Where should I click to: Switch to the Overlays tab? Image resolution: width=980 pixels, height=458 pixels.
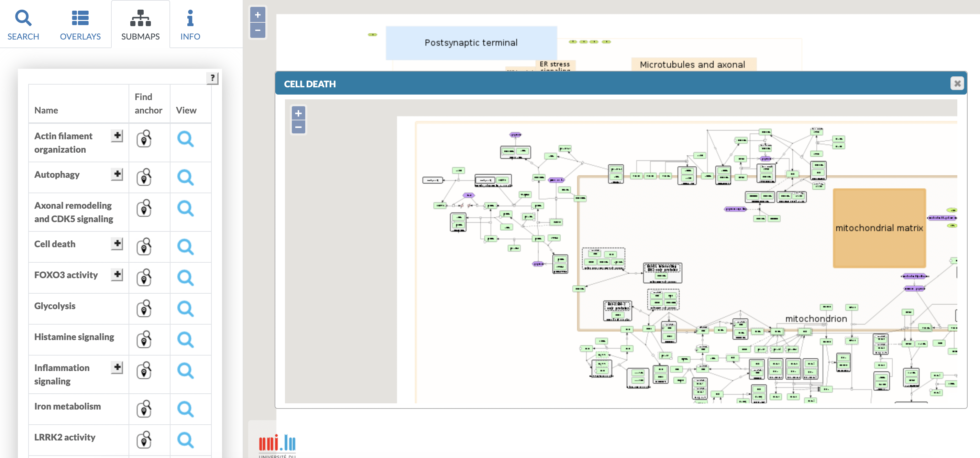point(80,25)
